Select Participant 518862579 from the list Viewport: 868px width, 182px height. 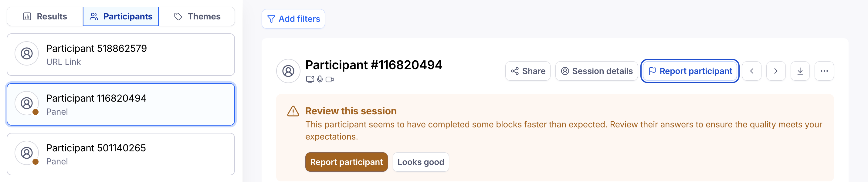point(120,55)
